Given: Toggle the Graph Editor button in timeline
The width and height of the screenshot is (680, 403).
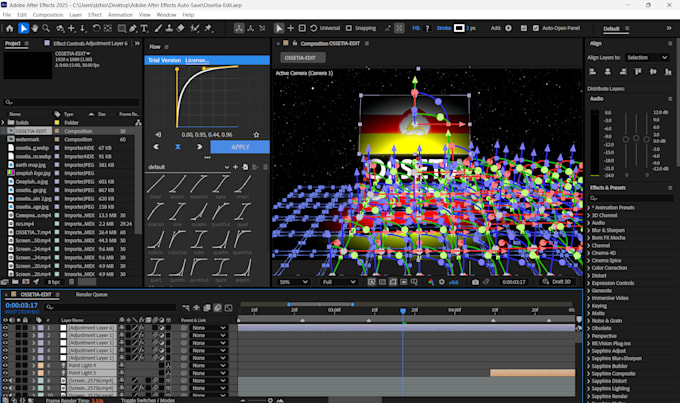Looking at the screenshot, I should point(229,308).
